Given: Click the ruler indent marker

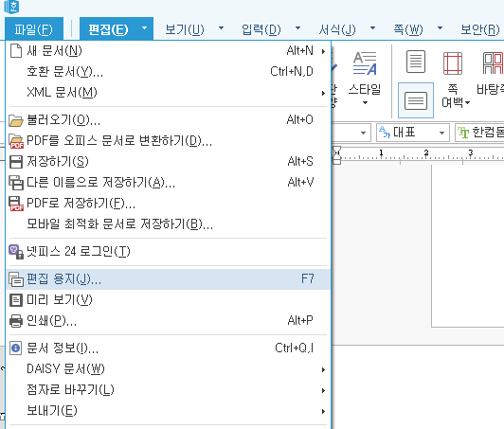Looking at the screenshot, I should pyautogui.click(x=336, y=155).
